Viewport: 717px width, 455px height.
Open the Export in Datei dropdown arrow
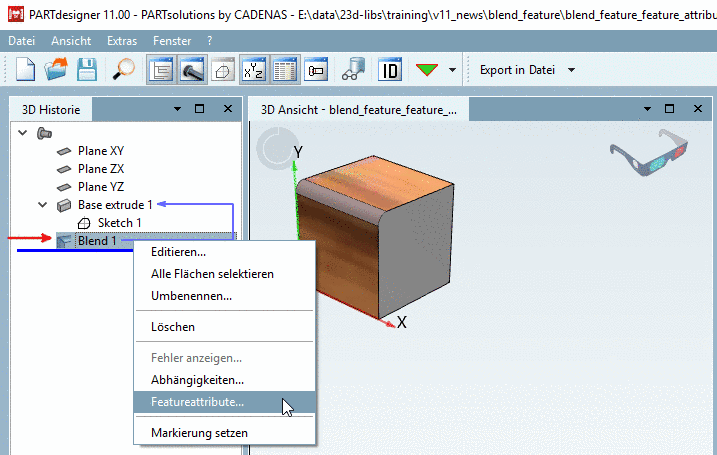click(x=571, y=70)
